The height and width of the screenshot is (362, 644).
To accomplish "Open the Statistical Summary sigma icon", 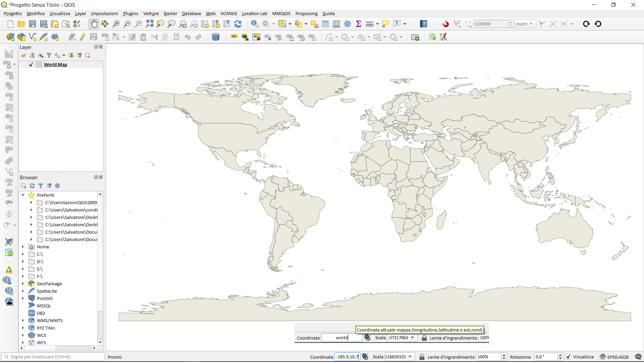I will (x=359, y=24).
